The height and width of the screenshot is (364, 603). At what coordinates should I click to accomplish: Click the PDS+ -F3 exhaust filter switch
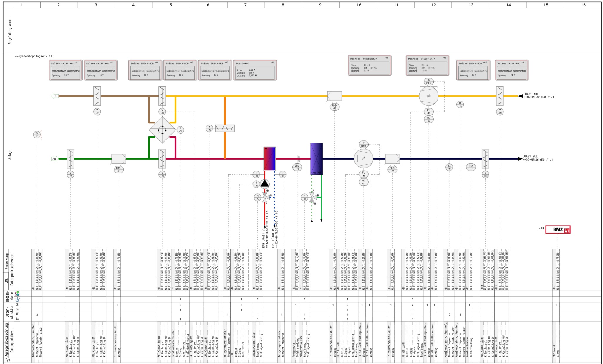(x=334, y=107)
